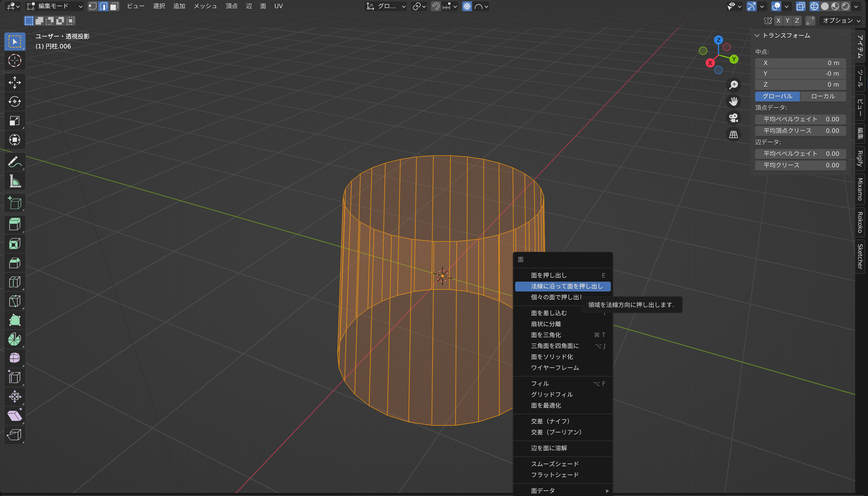Open snapping options dropdown

(450, 6)
